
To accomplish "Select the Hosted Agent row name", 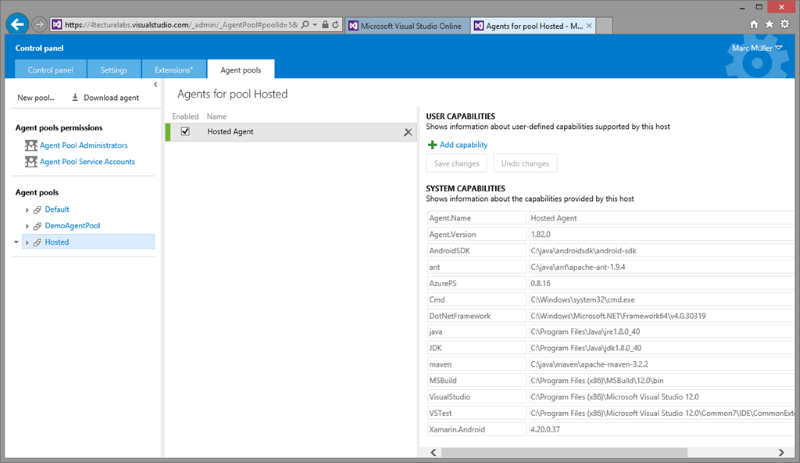I will click(230, 132).
